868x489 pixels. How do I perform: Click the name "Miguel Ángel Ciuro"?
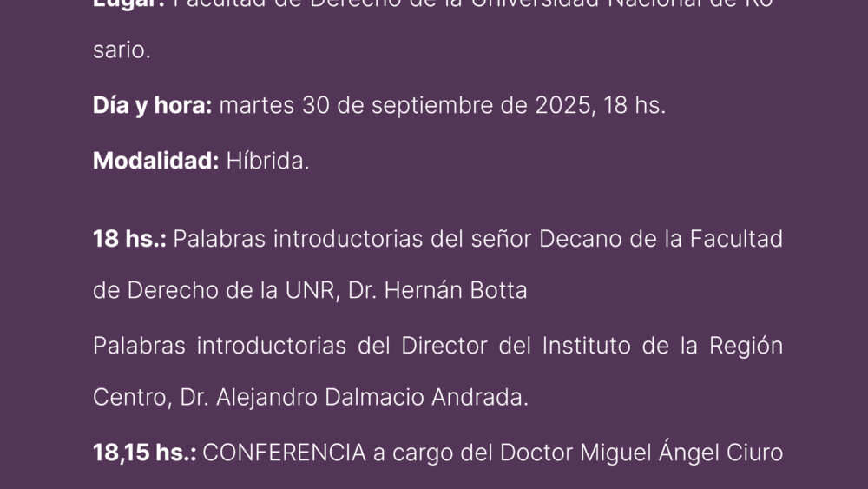(x=681, y=451)
